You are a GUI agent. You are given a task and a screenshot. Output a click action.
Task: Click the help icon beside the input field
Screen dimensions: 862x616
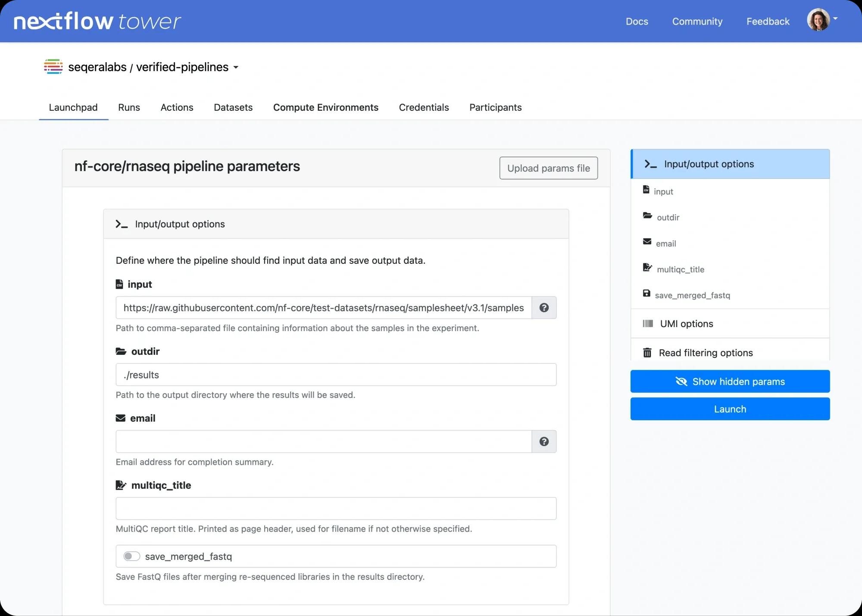point(544,308)
